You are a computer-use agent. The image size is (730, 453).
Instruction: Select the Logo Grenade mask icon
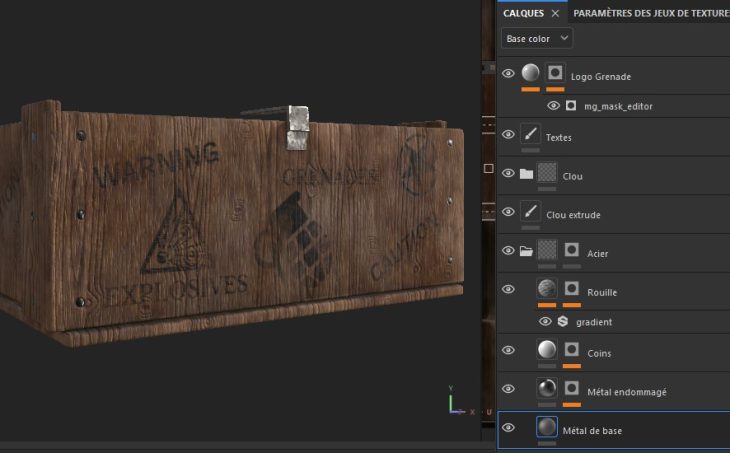click(555, 73)
